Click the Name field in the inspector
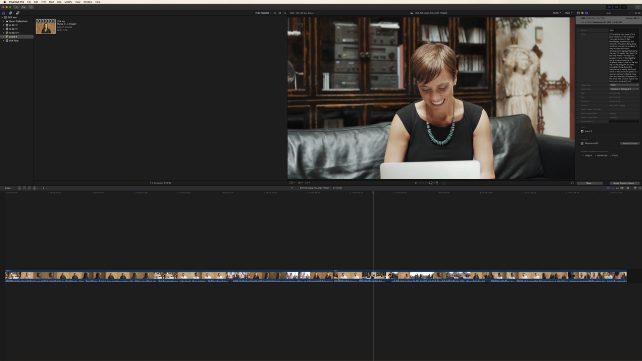The image size is (642, 361). tap(624, 30)
